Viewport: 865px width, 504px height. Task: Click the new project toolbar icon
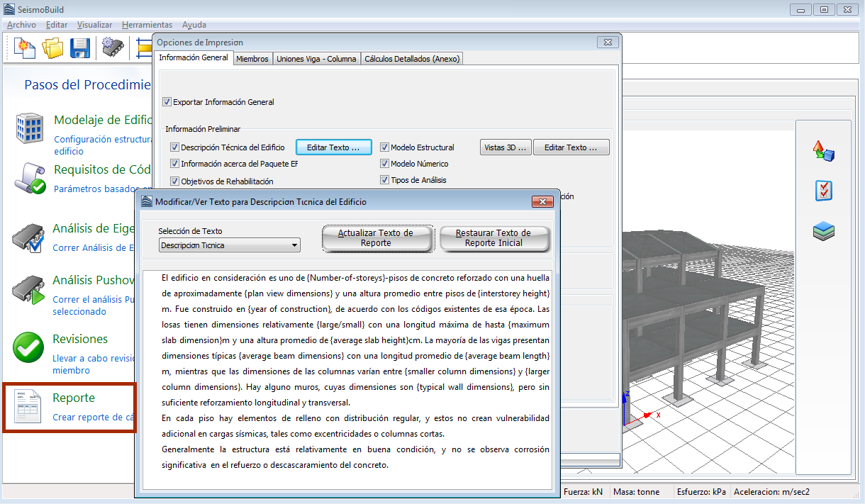coord(24,48)
